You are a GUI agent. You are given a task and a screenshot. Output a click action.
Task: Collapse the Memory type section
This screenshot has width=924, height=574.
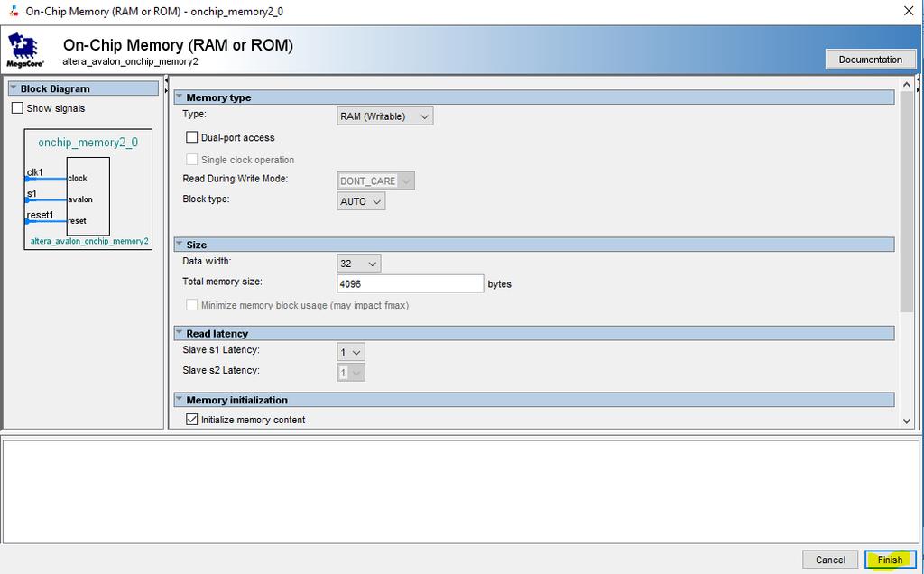click(534, 97)
